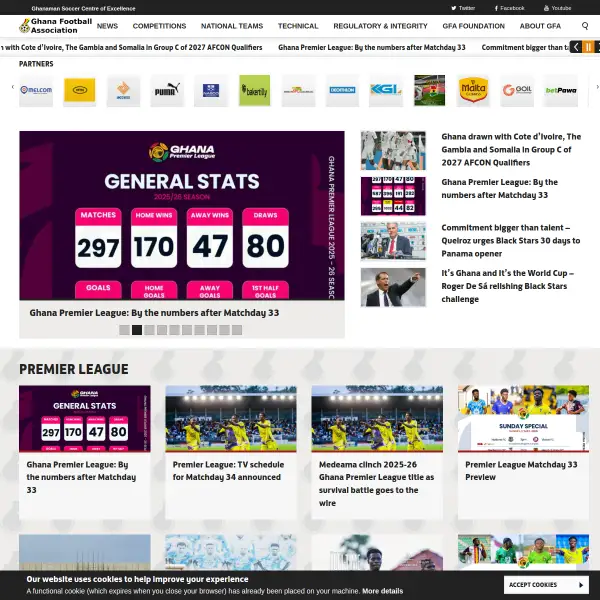600x600 pixels.
Task: Select the first slide indicator dot
Action: [x=124, y=330]
